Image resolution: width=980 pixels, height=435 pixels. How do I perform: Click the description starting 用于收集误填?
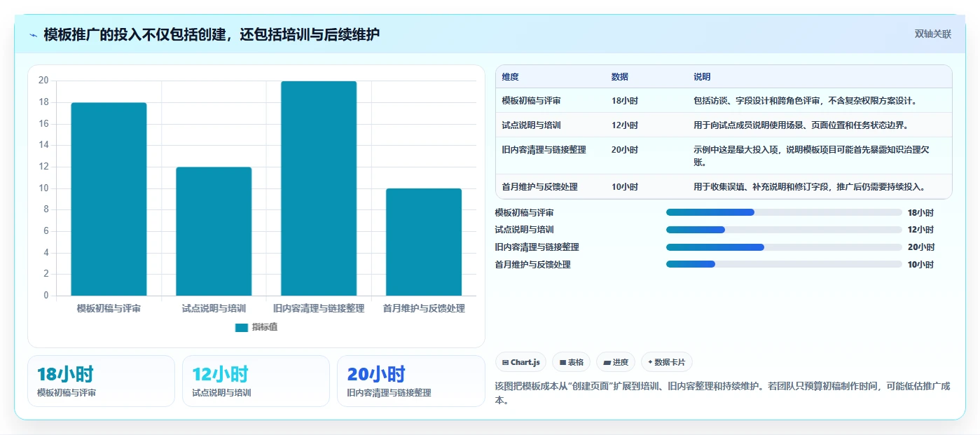(x=809, y=187)
